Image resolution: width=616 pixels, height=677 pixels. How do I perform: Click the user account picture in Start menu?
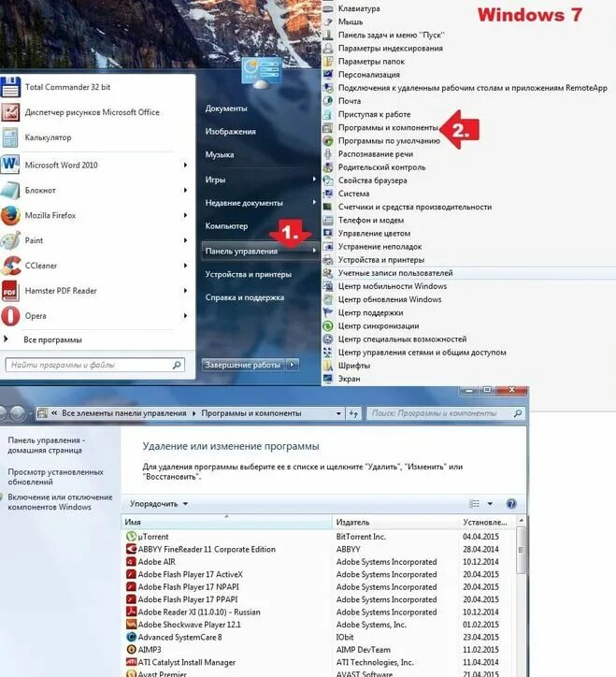click(x=262, y=72)
